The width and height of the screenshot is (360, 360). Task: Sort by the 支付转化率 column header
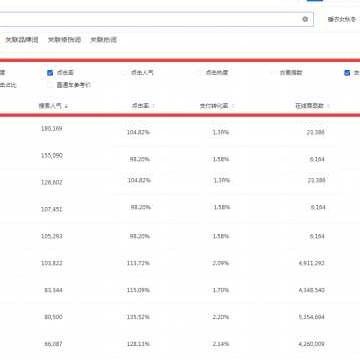tap(214, 106)
